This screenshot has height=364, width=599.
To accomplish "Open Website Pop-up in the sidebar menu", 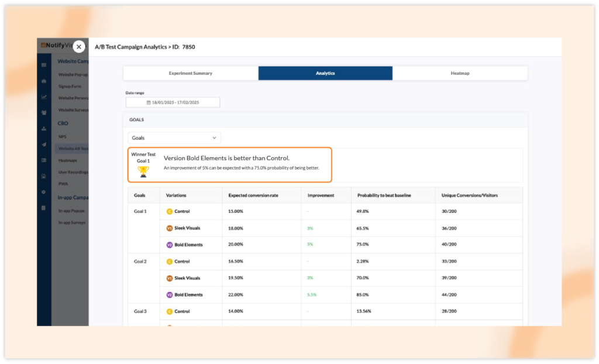I will (73, 75).
